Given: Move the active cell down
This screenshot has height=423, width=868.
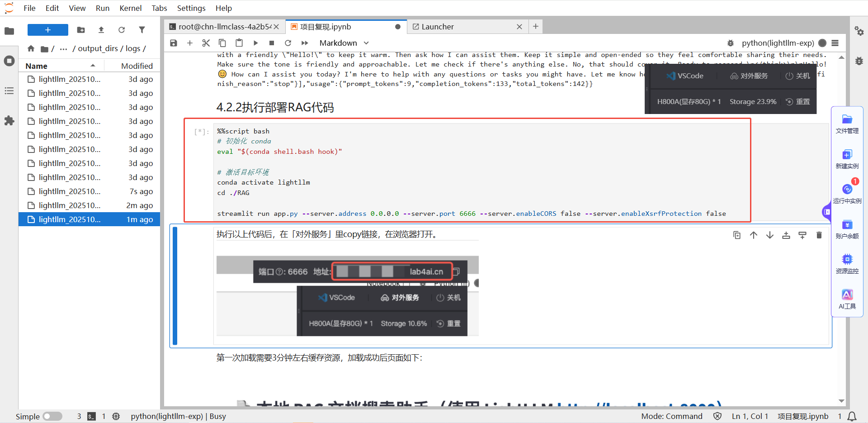Looking at the screenshot, I should coord(769,235).
